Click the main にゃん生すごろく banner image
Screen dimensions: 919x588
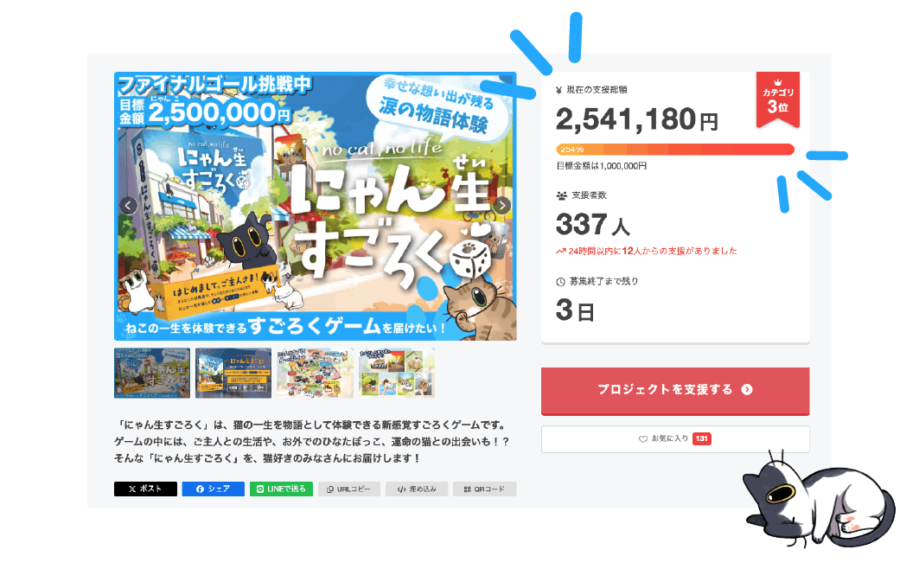pyautogui.click(x=316, y=207)
